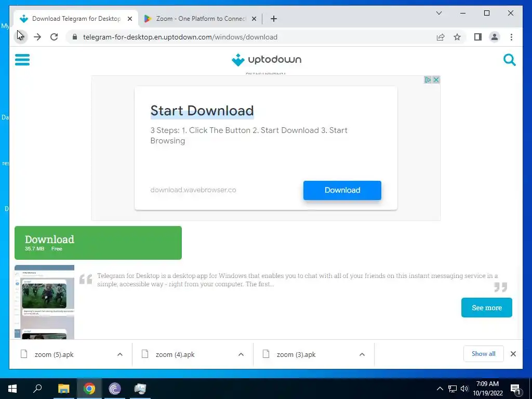
Task: Click the Uptodown logo in the header
Action: (x=267, y=60)
